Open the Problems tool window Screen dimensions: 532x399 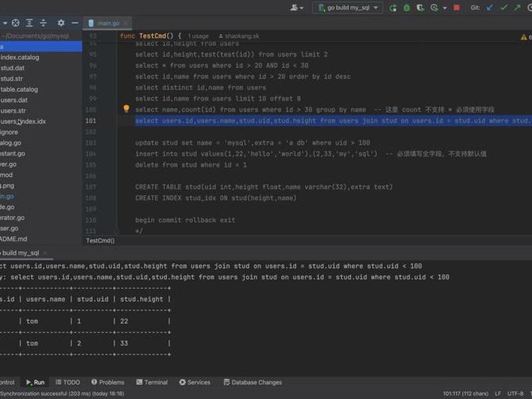point(108,382)
